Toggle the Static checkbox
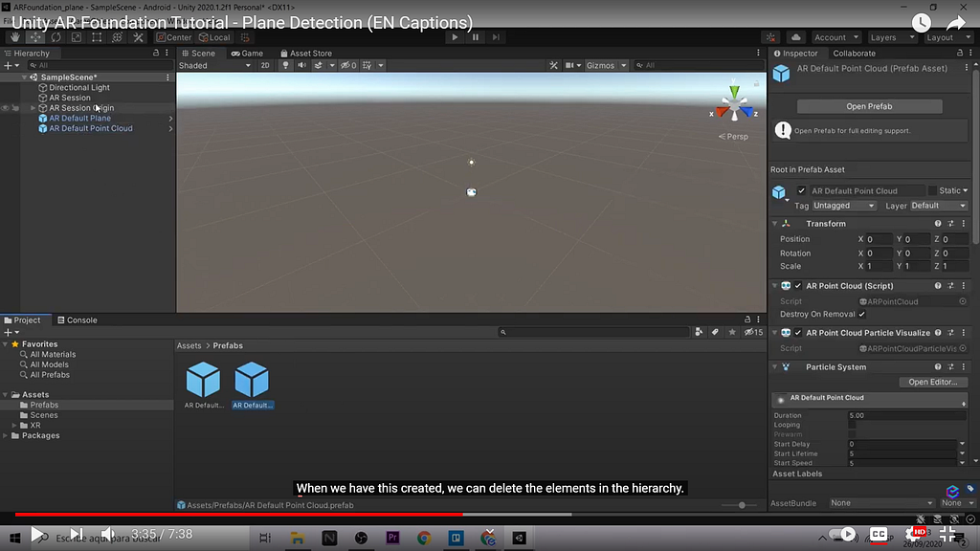The width and height of the screenshot is (980, 551). [932, 190]
